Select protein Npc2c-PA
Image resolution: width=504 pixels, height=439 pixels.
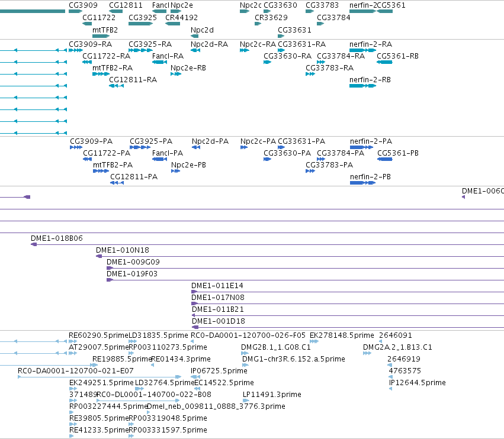[244, 147]
